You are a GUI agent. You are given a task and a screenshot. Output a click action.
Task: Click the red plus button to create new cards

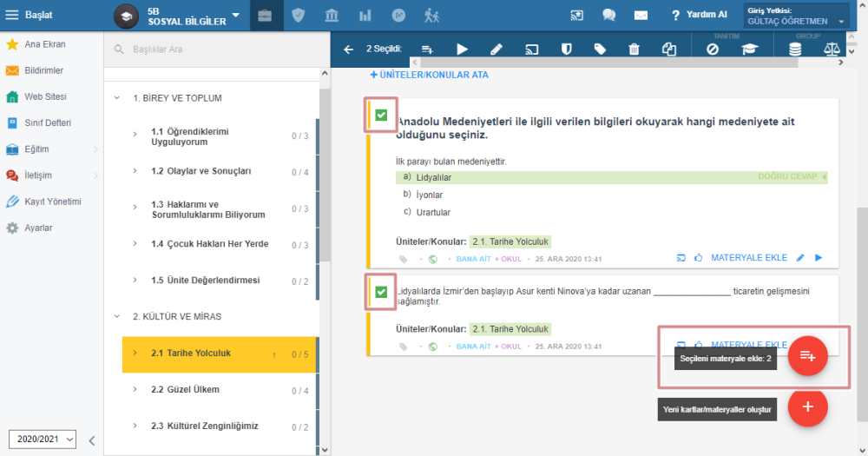807,406
